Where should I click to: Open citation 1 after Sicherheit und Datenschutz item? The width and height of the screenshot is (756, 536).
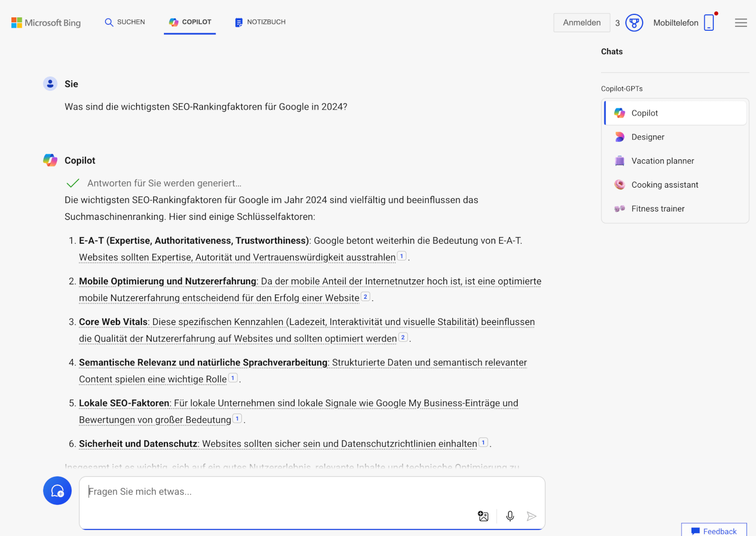[x=483, y=443]
